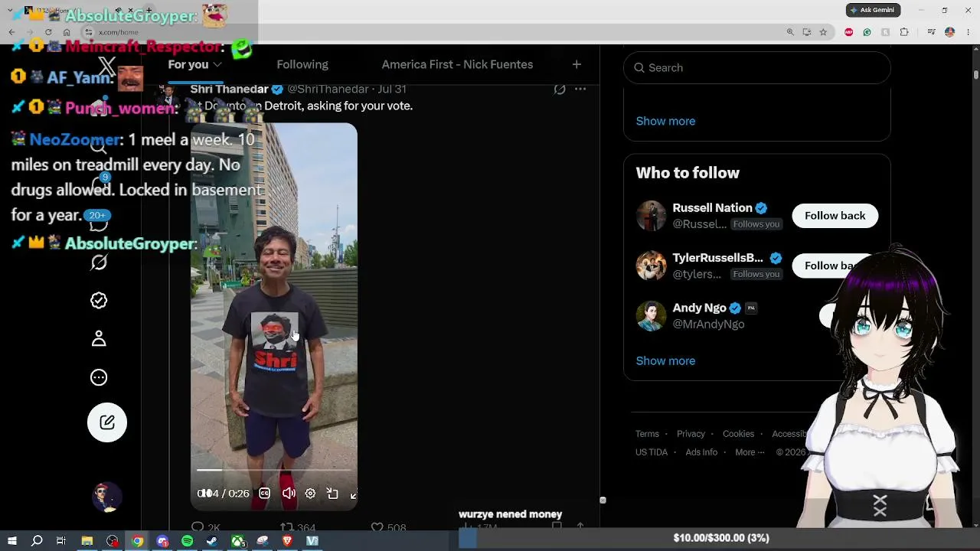Open the America First - Nick Fuentes tab

pos(457,65)
